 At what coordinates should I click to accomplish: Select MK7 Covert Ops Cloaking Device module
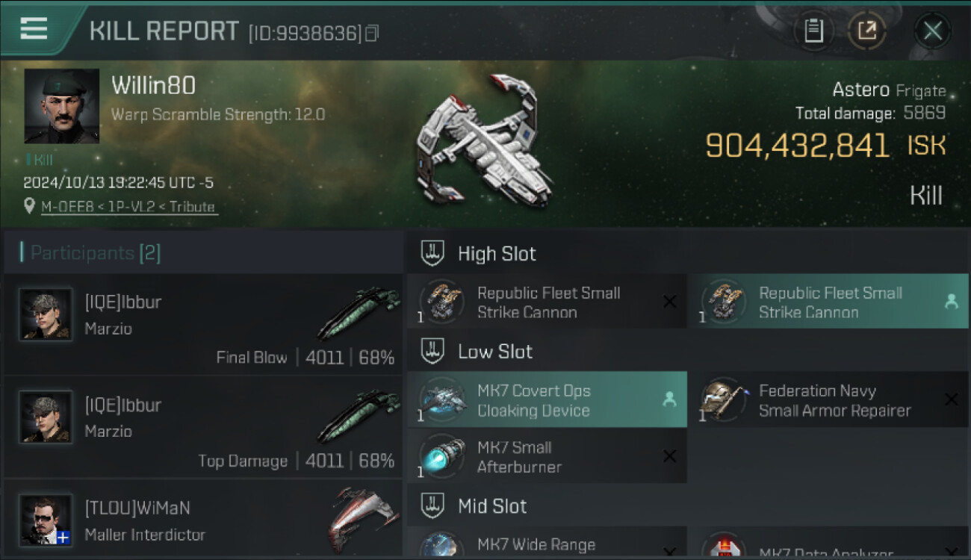(x=547, y=399)
